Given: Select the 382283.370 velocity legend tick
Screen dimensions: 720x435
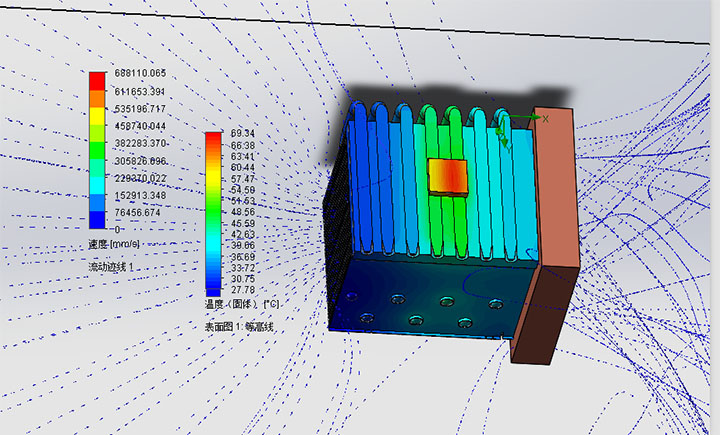Looking at the screenshot, I should [138, 143].
